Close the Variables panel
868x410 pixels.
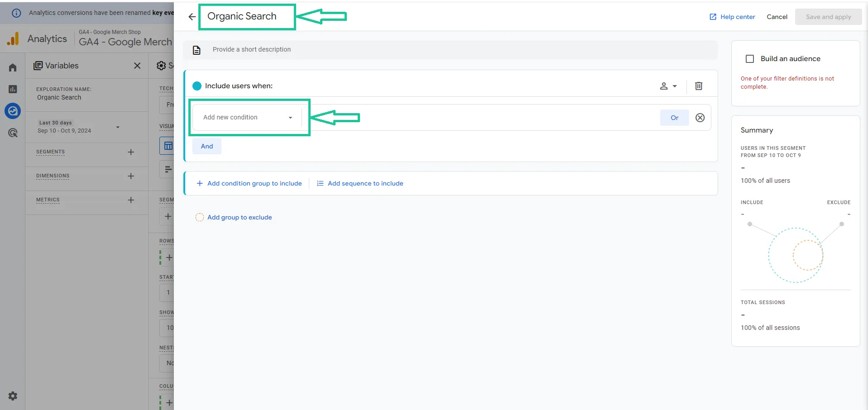[x=137, y=66]
